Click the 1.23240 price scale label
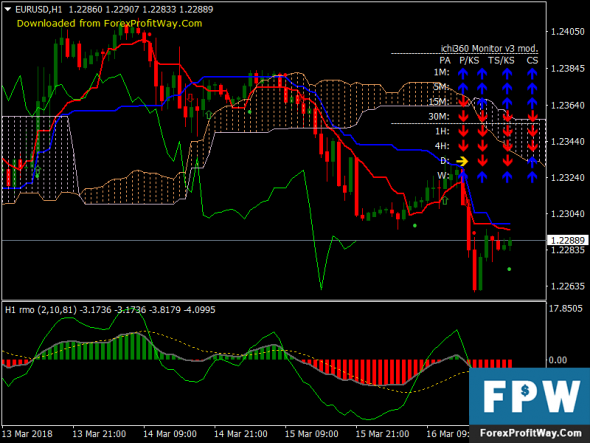The image size is (590, 443). click(568, 178)
